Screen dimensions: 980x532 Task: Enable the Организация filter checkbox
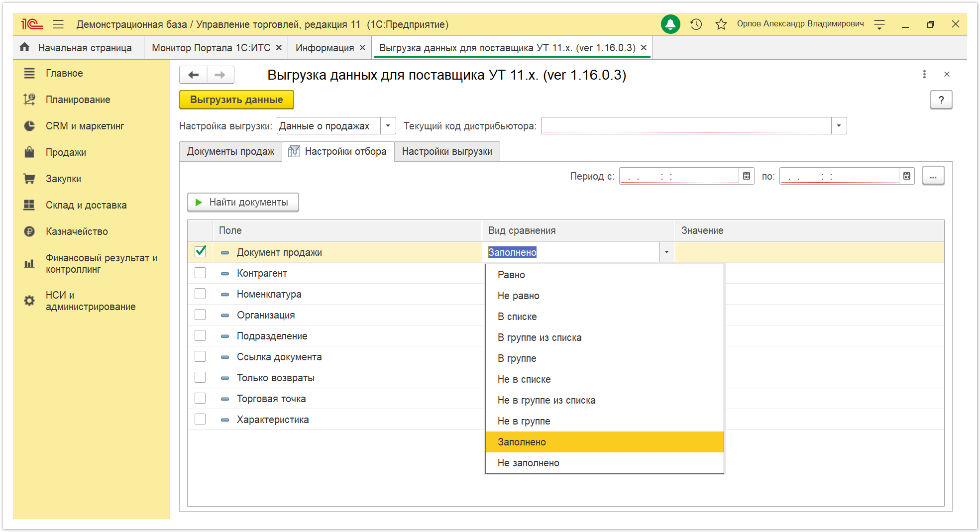[200, 315]
